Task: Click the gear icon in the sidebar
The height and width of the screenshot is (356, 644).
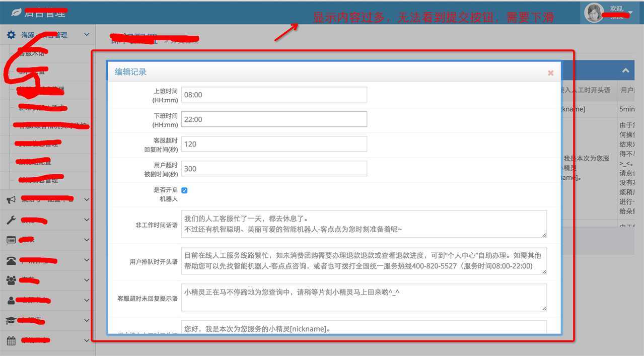Action: coord(11,35)
